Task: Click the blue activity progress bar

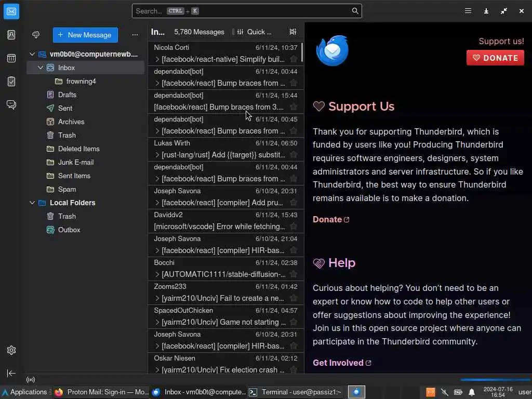Action: pyautogui.click(x=495, y=380)
